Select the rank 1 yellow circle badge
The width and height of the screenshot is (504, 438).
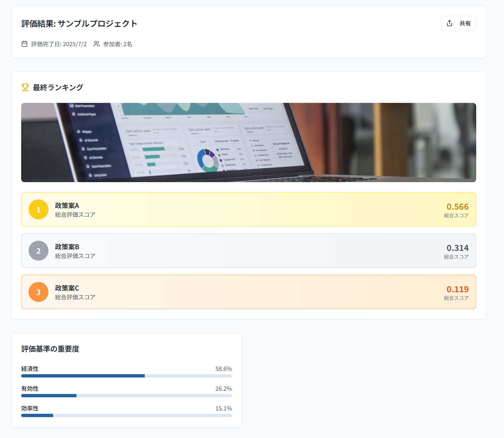[x=39, y=209]
